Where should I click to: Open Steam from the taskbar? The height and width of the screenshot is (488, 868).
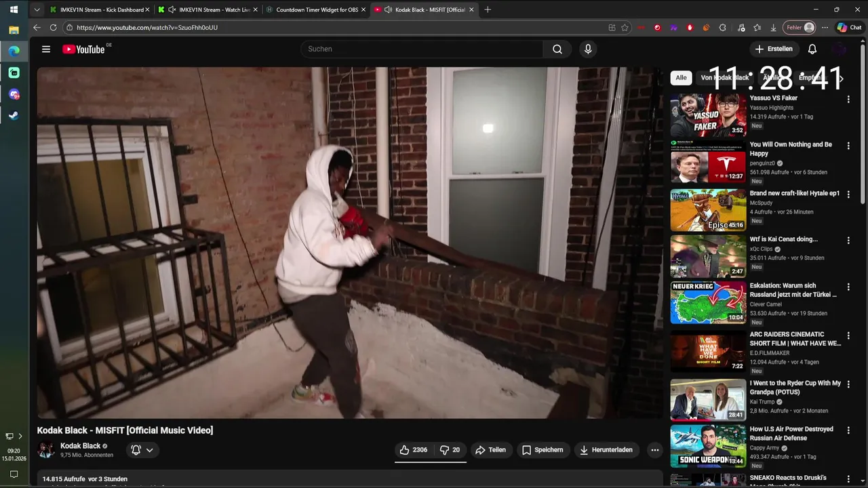click(x=14, y=115)
